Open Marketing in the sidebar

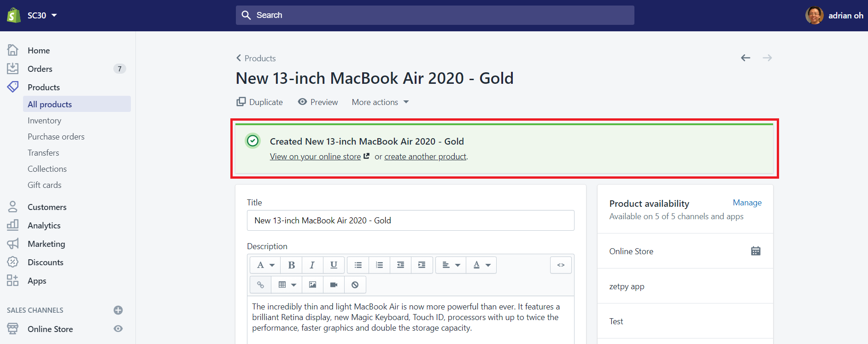pyautogui.click(x=47, y=244)
